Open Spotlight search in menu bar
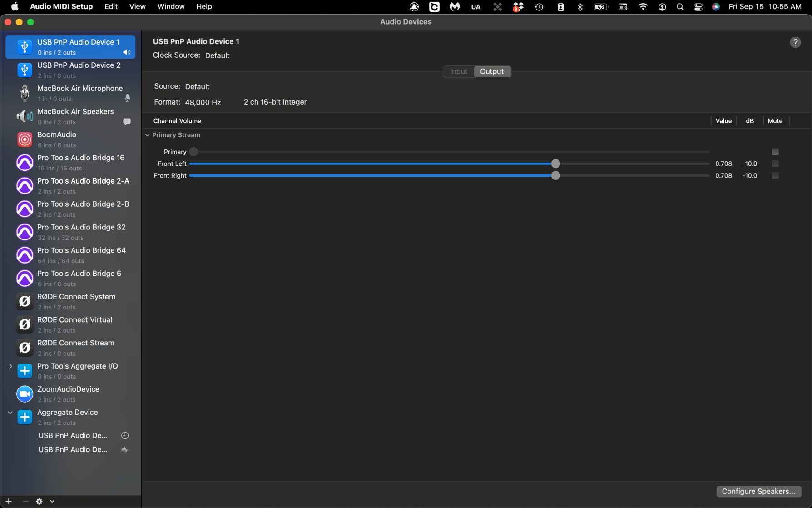Screen dimensions: 812x508 pos(680,7)
